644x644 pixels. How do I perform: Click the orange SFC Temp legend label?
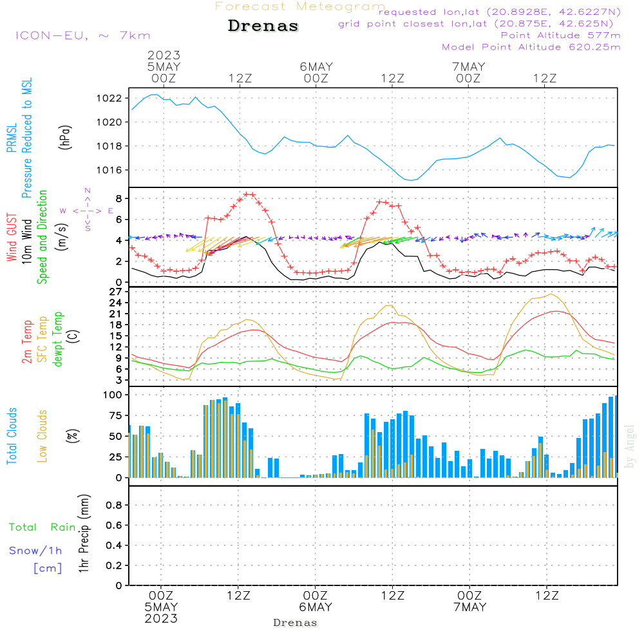point(43,339)
